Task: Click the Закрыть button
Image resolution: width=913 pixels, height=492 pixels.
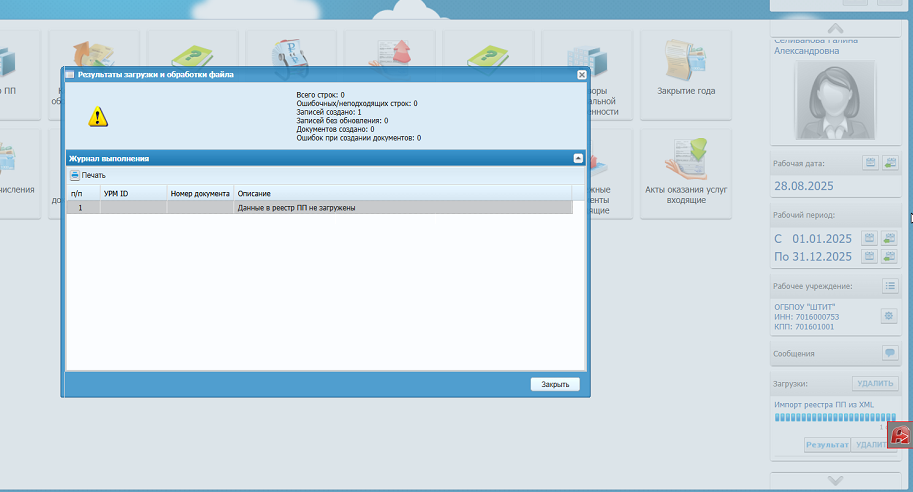Action: tap(555, 384)
